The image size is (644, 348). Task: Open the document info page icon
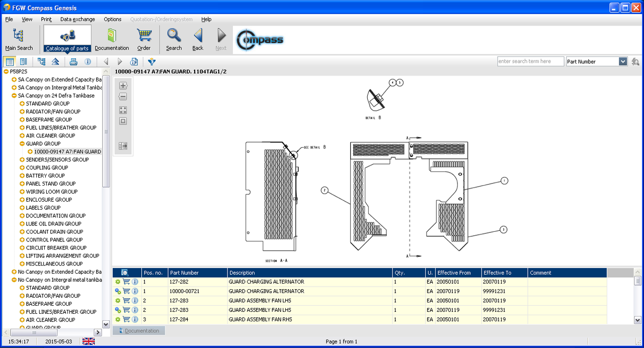pos(134,61)
